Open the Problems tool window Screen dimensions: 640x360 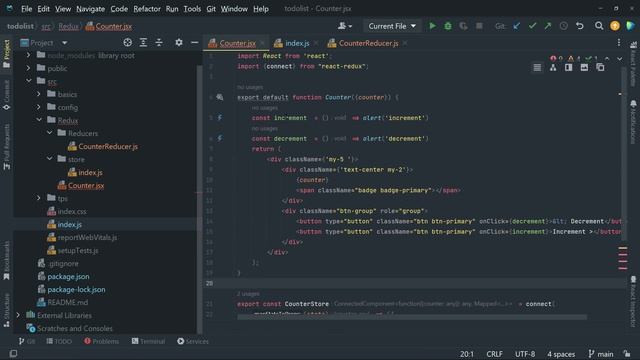102,341
